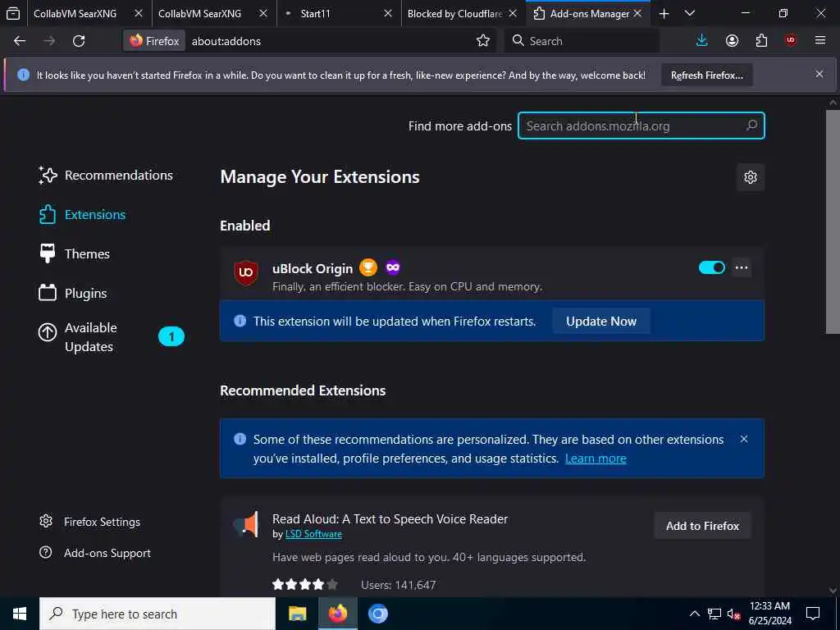This screenshot has width=840, height=630.
Task: Go back with the back arrow
Action: (20, 41)
